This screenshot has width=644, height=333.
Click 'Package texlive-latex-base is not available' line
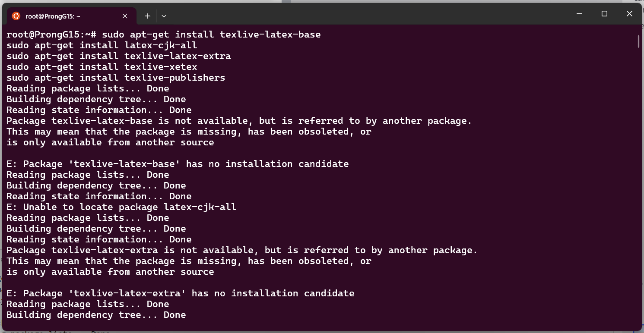(x=239, y=121)
